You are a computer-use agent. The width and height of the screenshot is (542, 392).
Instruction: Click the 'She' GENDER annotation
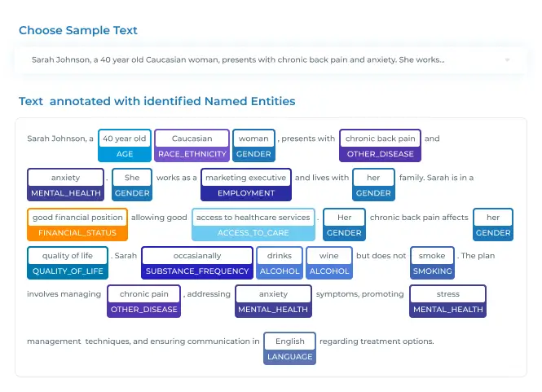point(132,185)
